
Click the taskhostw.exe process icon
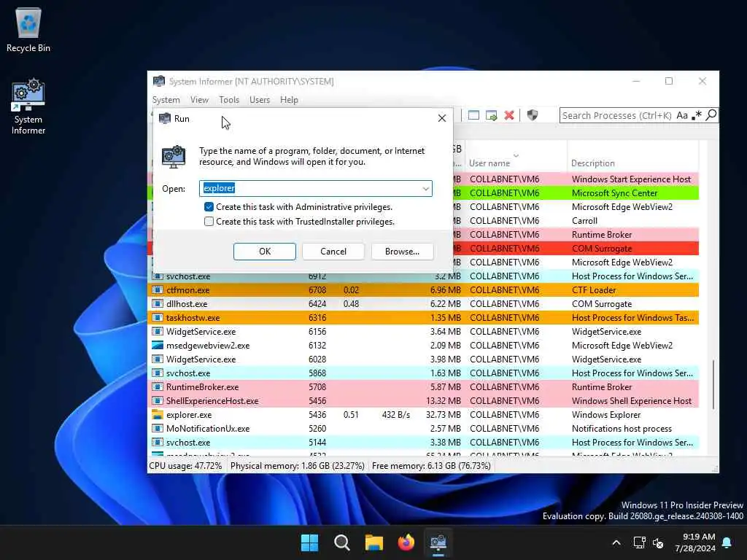pyautogui.click(x=158, y=317)
